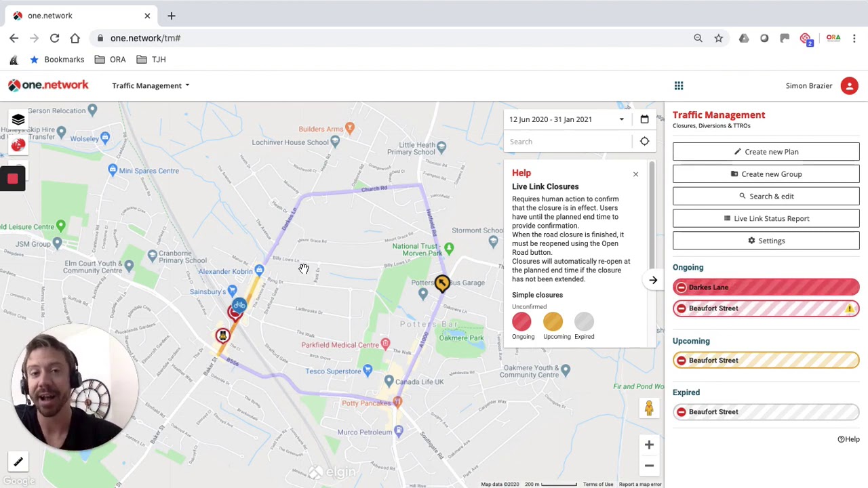Select the ongoing Beaufort Street closure
This screenshot has width=868, height=488.
(x=766, y=308)
